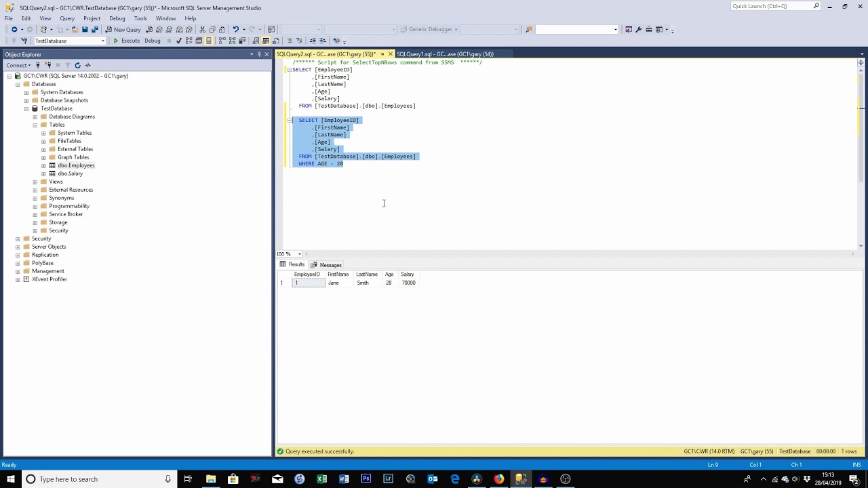Expand the Security node under server
The width and height of the screenshot is (868, 488).
pyautogui.click(x=18, y=239)
